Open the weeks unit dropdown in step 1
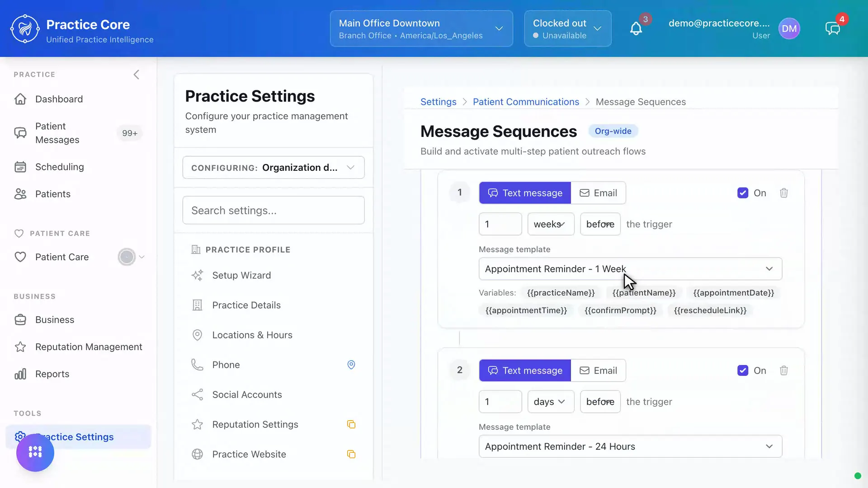This screenshot has width=868, height=488. click(551, 224)
